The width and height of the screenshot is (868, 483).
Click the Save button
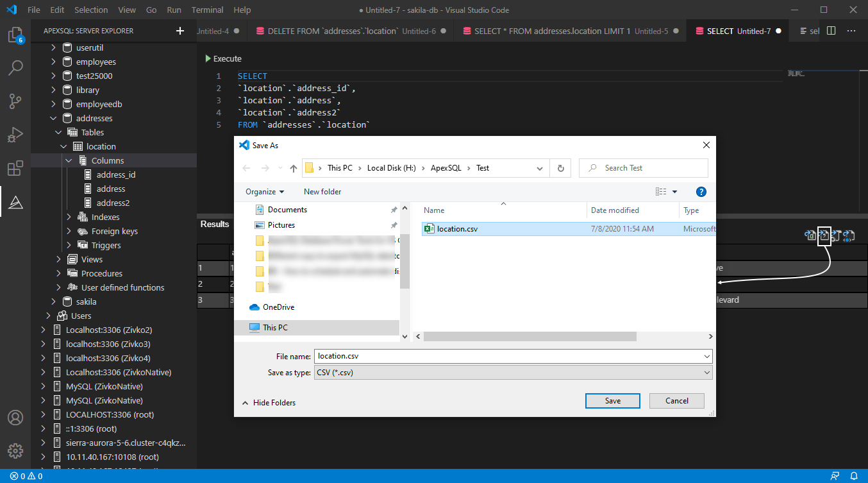[x=612, y=400]
